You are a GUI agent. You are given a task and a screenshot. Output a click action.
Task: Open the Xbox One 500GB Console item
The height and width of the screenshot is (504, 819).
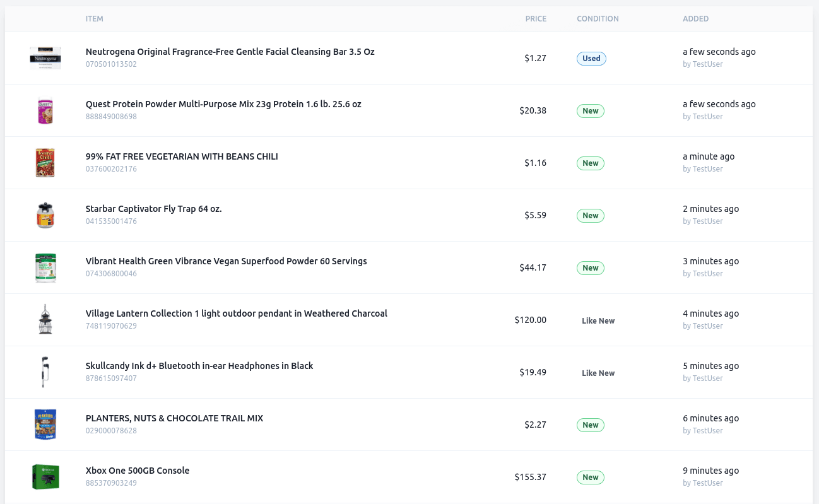138,471
